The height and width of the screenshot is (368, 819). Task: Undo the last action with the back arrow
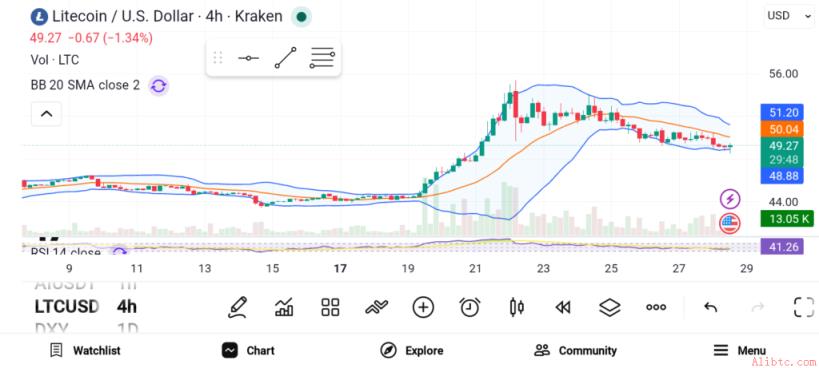710,307
